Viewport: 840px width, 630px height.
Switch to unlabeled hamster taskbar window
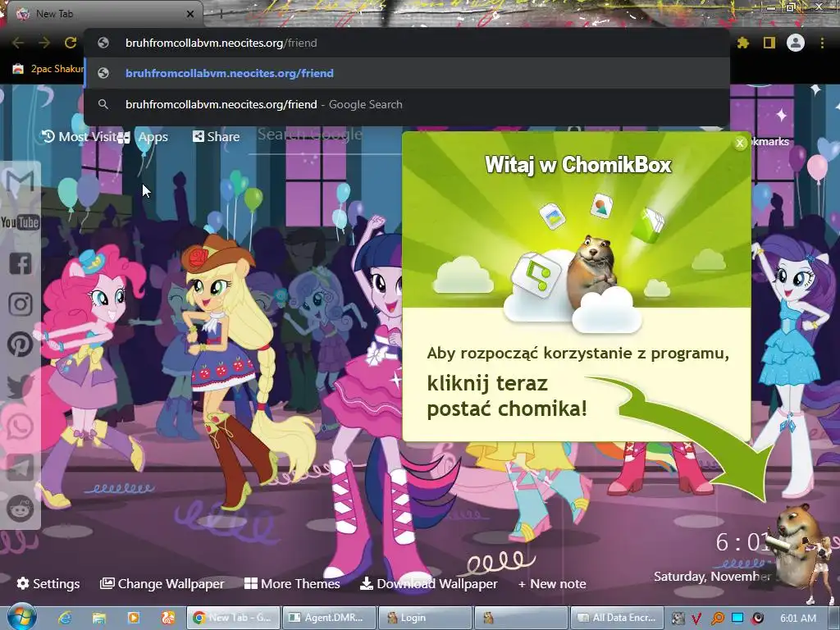521,618
